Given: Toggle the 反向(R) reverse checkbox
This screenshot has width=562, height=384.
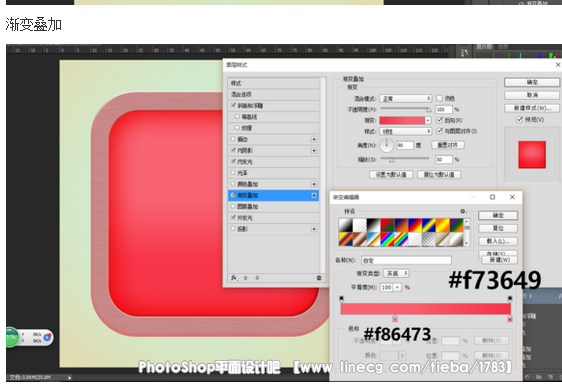Looking at the screenshot, I should pos(439,120).
